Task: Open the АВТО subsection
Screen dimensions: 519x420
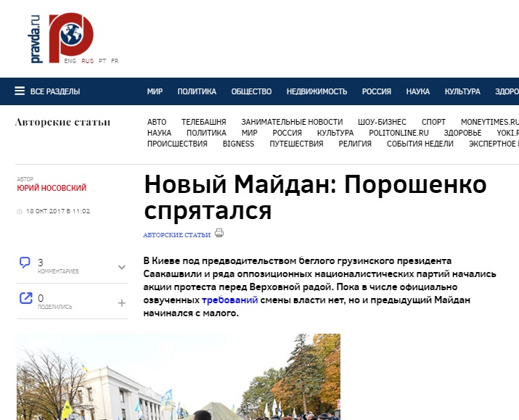Action: (157, 122)
